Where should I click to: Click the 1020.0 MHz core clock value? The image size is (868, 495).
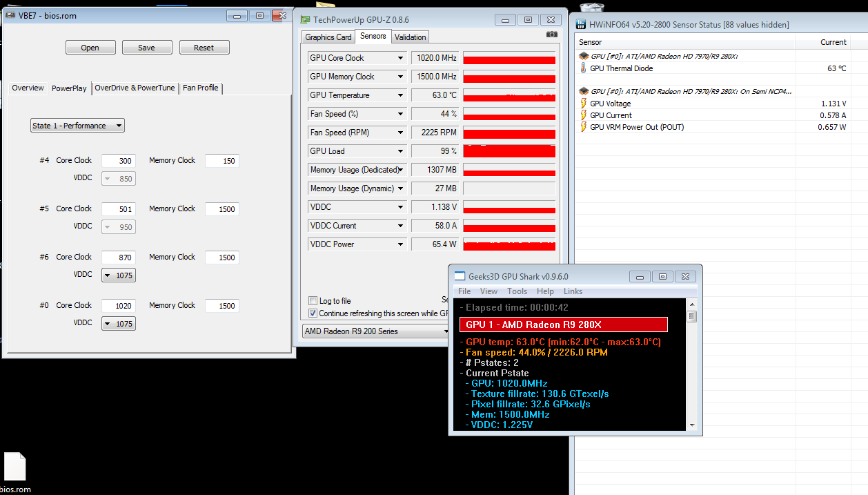(435, 58)
